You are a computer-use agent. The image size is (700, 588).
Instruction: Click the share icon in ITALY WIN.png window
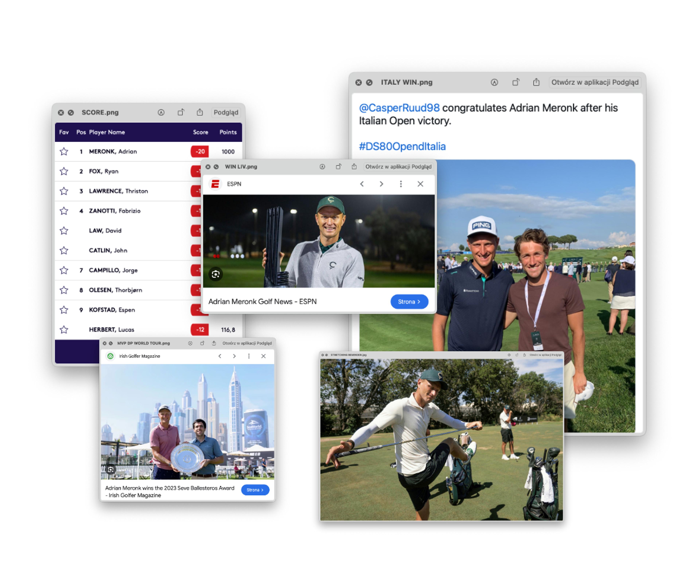pyautogui.click(x=536, y=82)
